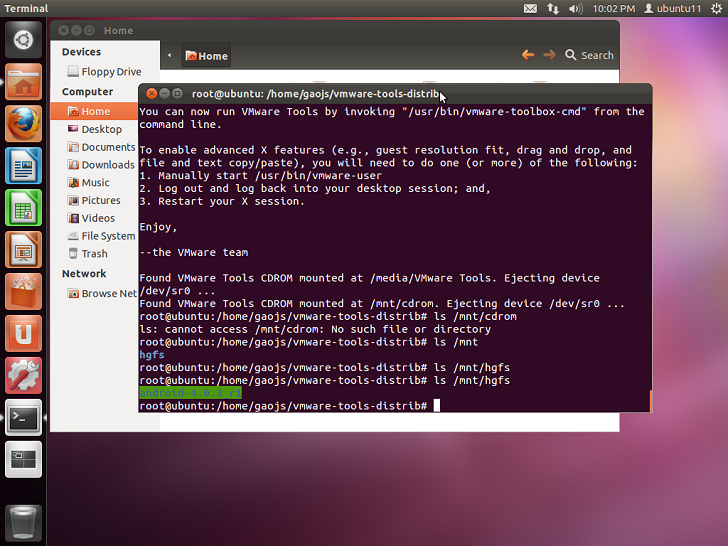Open the ubuntu11 user menu
The width and height of the screenshot is (728, 546).
pos(672,8)
